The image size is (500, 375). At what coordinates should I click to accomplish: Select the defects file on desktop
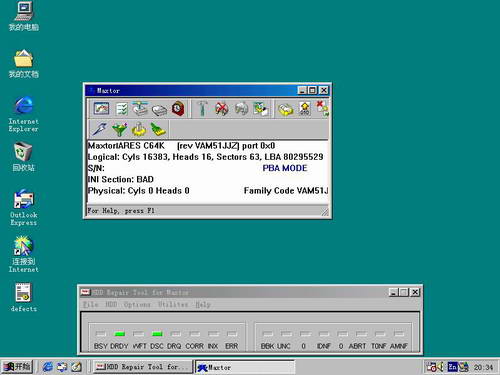click(23, 297)
